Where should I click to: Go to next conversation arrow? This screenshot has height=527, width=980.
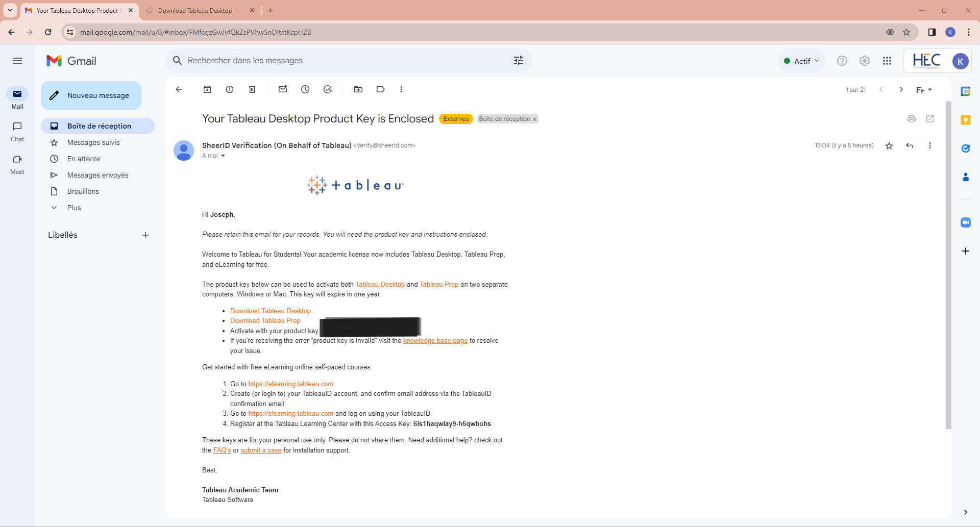coord(901,89)
